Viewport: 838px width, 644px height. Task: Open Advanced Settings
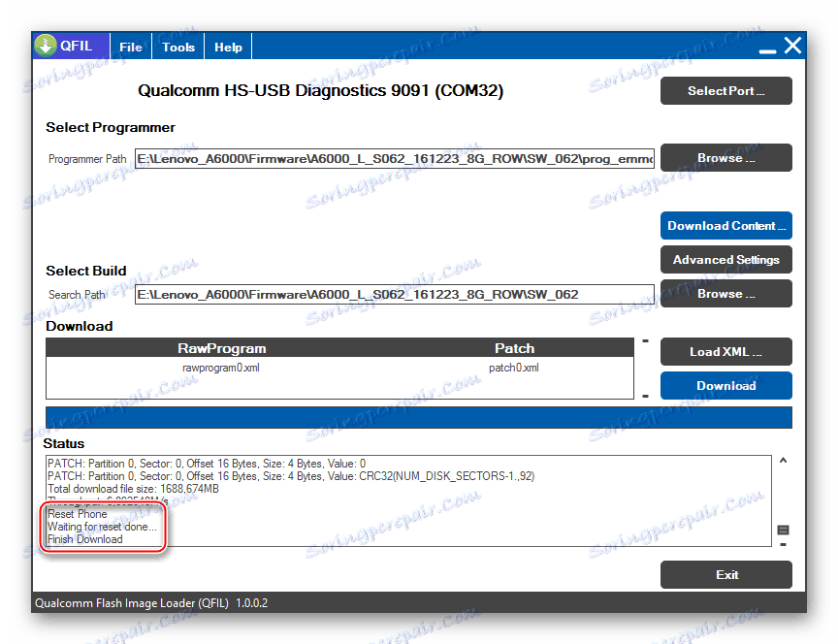coord(726,259)
